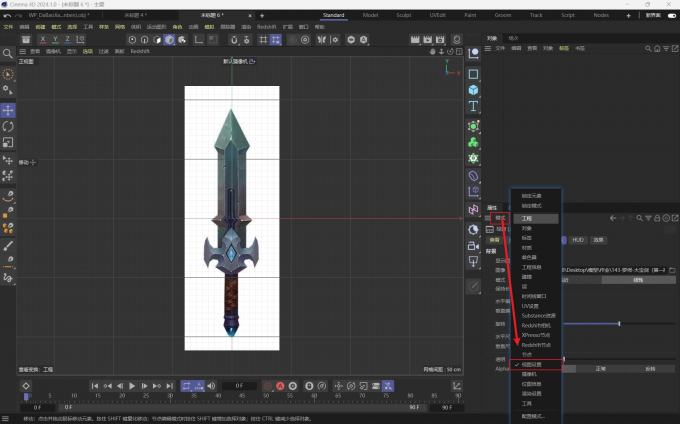The width and height of the screenshot is (680, 424).
Task: Open viewport hamburger menu
Action: (x=23, y=51)
